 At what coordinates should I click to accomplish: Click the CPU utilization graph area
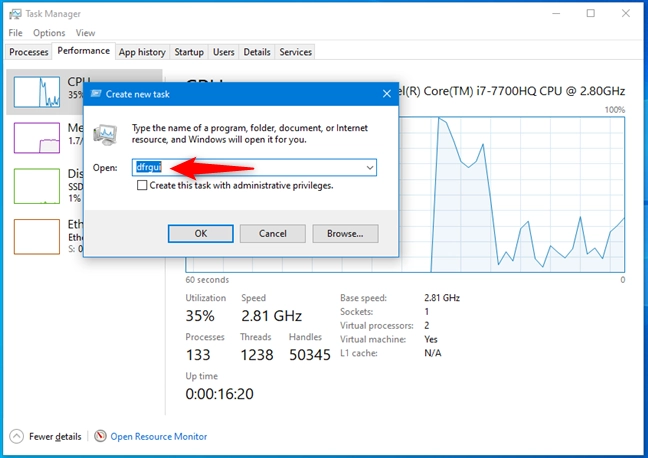point(512,194)
